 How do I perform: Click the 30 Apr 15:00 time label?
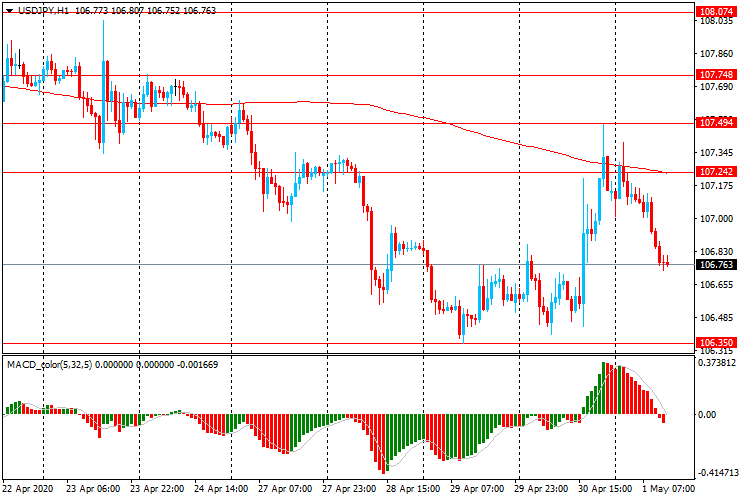tap(605, 488)
